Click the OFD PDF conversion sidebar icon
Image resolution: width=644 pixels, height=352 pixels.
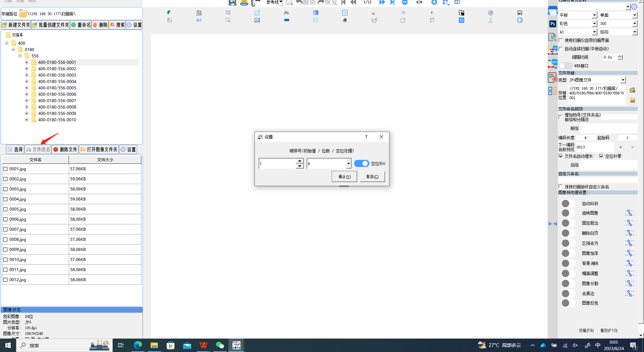[552, 63]
